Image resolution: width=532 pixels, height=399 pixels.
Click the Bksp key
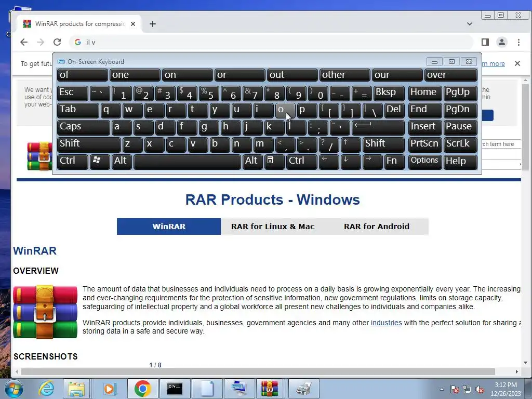(x=389, y=92)
